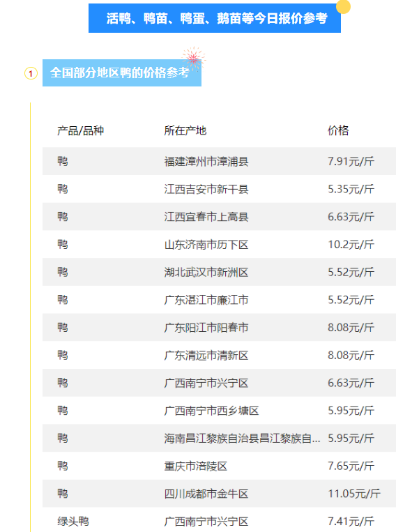Select the 湖北武汉市新洲区 location cell

[x=206, y=272]
